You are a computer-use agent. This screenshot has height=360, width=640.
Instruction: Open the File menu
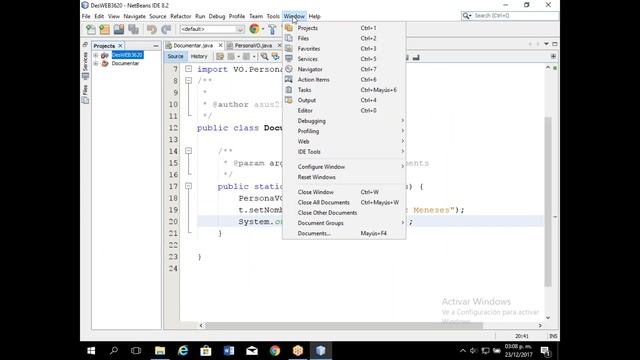(86, 16)
